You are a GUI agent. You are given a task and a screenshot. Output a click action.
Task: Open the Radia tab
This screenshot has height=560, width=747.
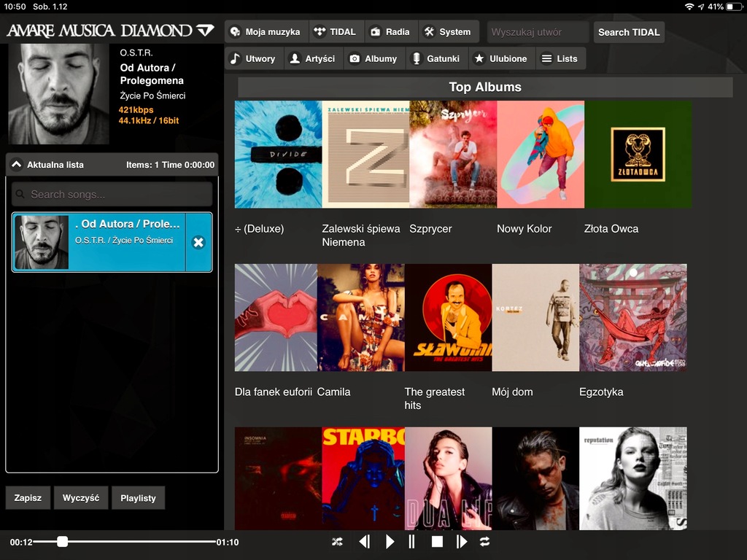coord(391,32)
